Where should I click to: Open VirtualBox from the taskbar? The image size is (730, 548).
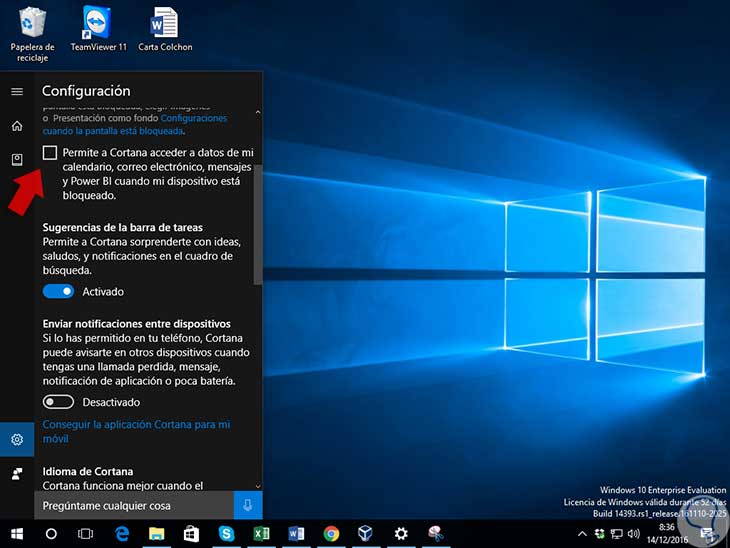pyautogui.click(x=366, y=534)
